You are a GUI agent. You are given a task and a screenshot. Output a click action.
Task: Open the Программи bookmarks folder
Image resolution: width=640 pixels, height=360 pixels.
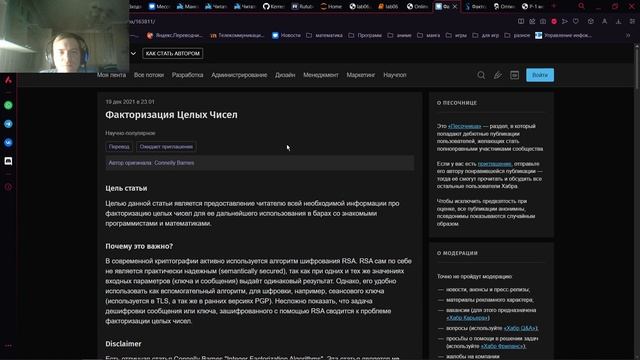point(365,36)
